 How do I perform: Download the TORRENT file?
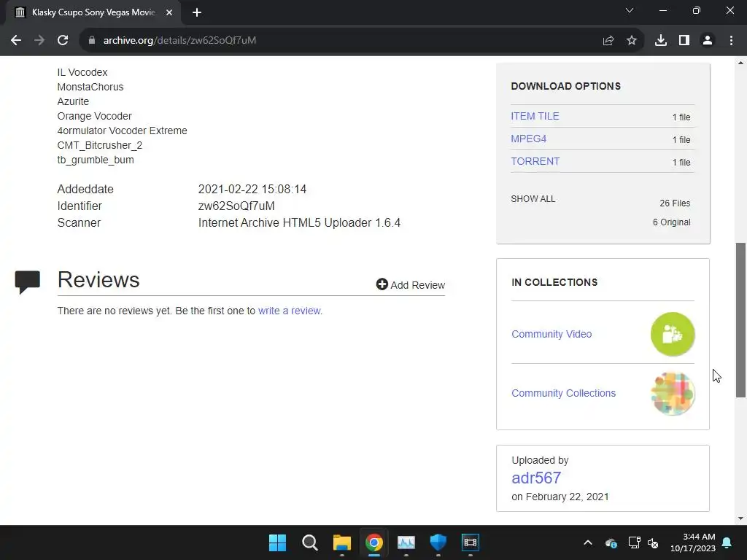535,161
